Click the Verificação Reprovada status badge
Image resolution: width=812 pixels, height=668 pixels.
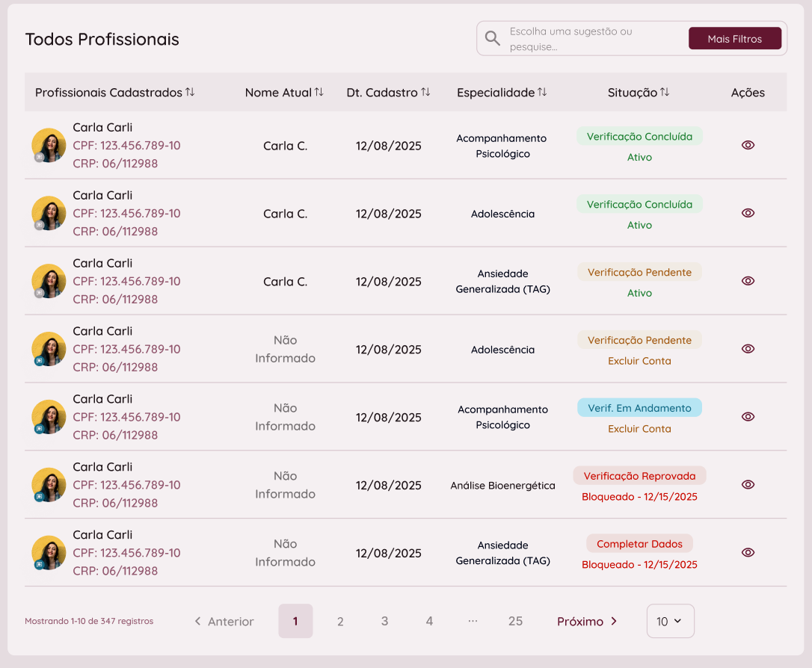point(639,476)
